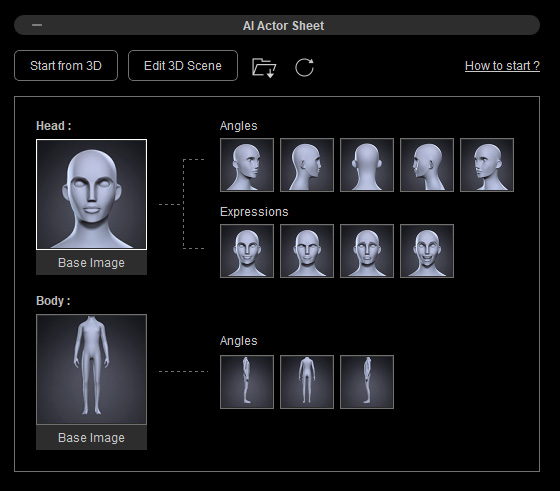Choose the smiling expression thumbnail
The image size is (560, 491).
coord(247,251)
